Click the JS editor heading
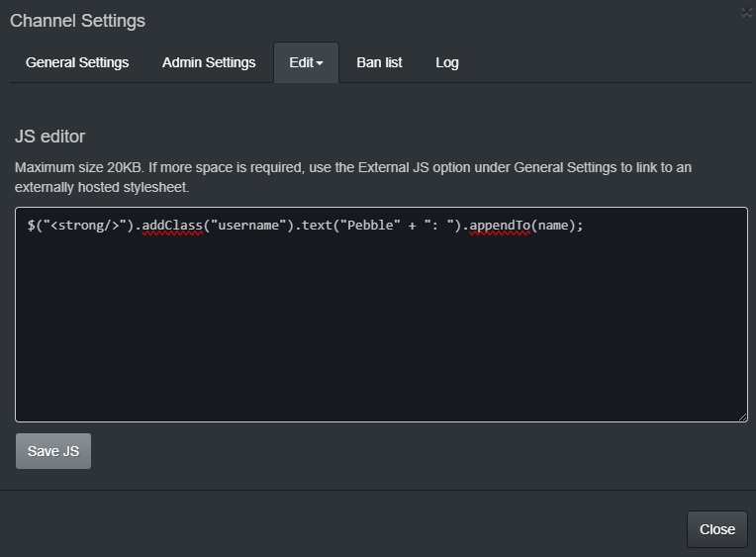The height and width of the screenshot is (557, 756). [50, 137]
